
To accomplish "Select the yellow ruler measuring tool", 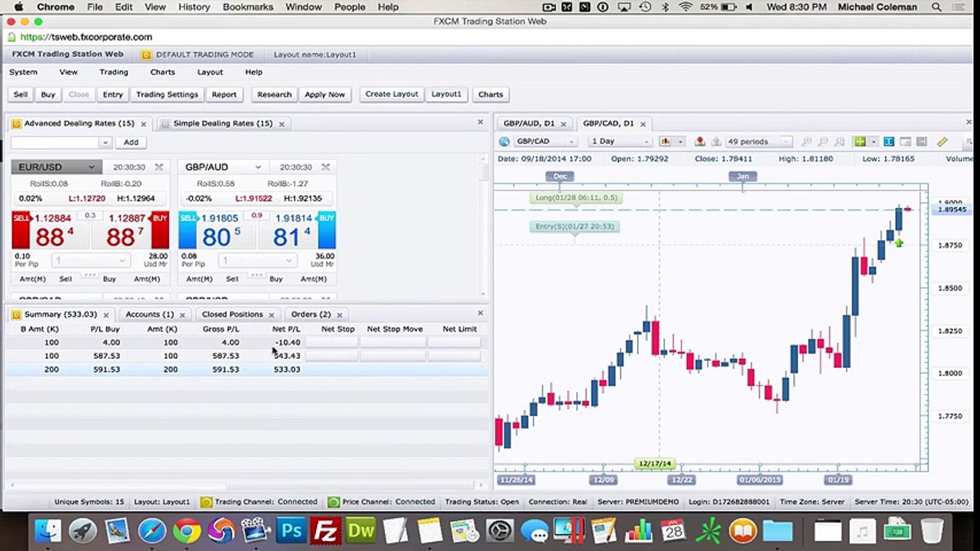I will pyautogui.click(x=942, y=142).
